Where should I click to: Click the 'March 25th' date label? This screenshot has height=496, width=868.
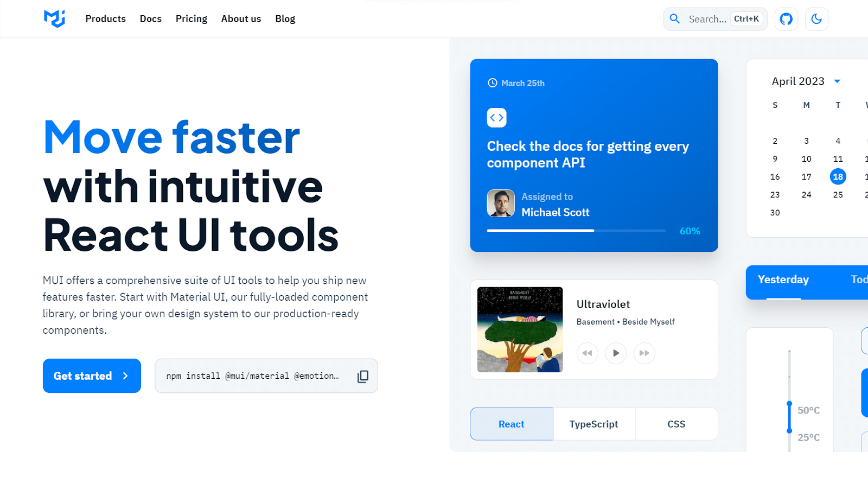tap(523, 83)
